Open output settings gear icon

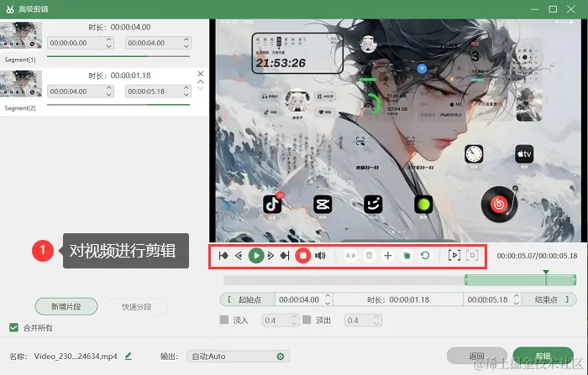[280, 357]
